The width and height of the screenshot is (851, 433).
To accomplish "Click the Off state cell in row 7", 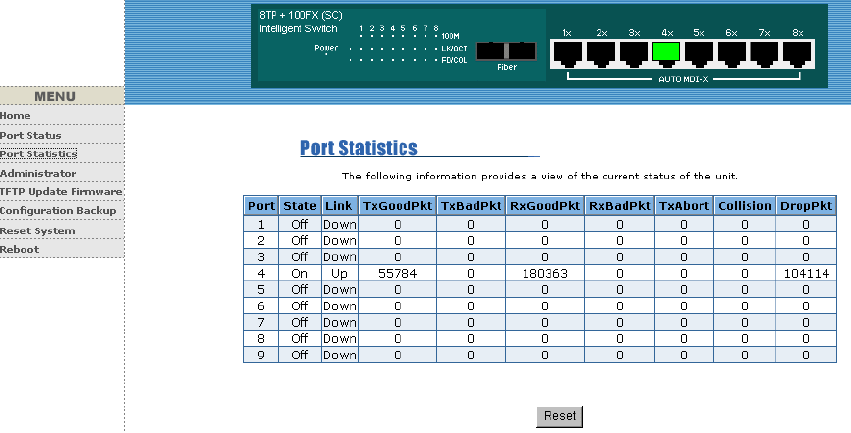I will 300,322.
